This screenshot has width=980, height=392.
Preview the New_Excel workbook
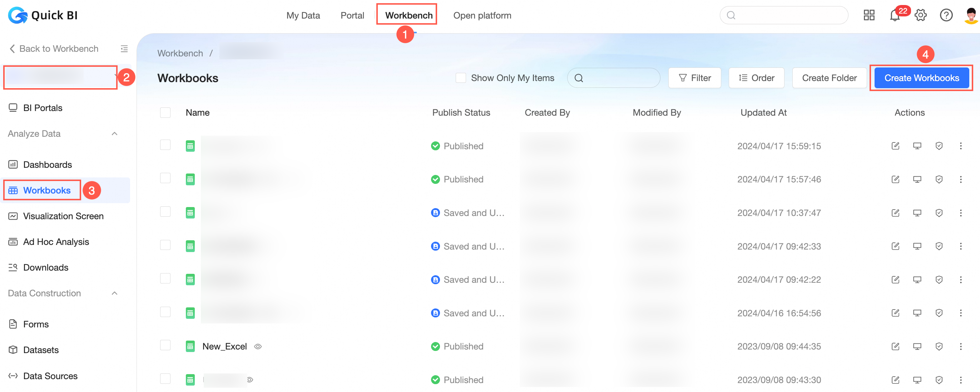click(917, 346)
